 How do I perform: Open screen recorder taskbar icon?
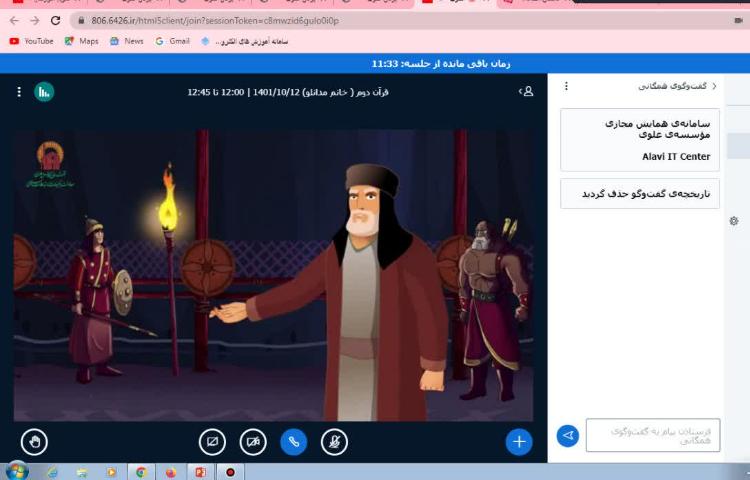click(230, 472)
